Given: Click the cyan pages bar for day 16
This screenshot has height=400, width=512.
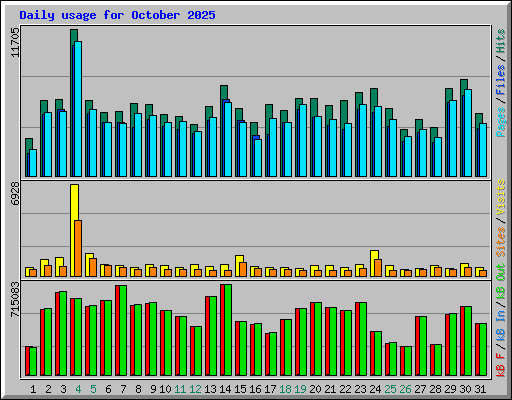Looking at the screenshot, I should point(258,158).
